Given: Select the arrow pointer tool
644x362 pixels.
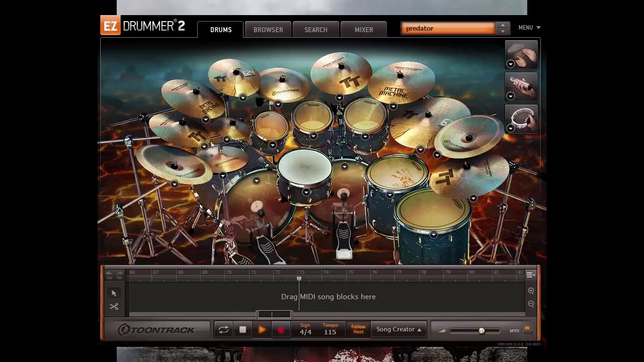Looking at the screenshot, I should point(114,293).
